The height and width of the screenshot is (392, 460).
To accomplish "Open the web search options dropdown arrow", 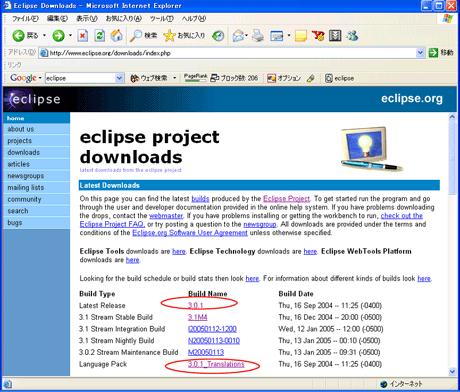I will point(175,78).
